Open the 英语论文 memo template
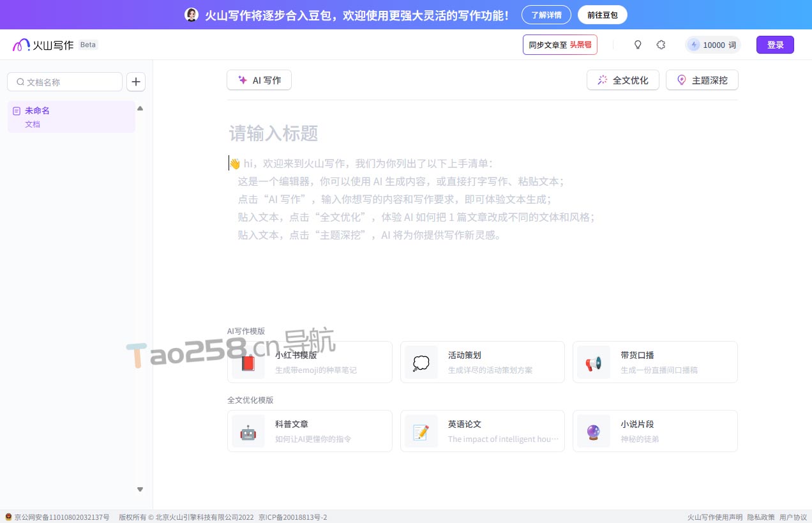The image size is (812, 523). [483, 431]
